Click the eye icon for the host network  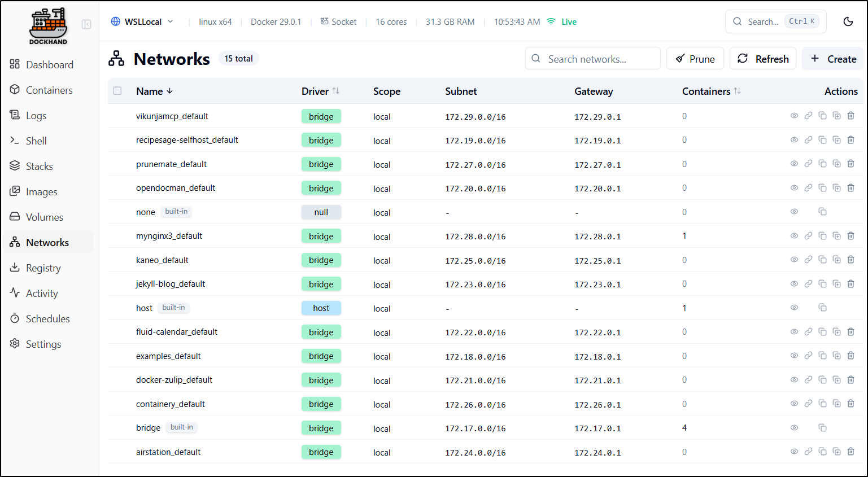[794, 308]
